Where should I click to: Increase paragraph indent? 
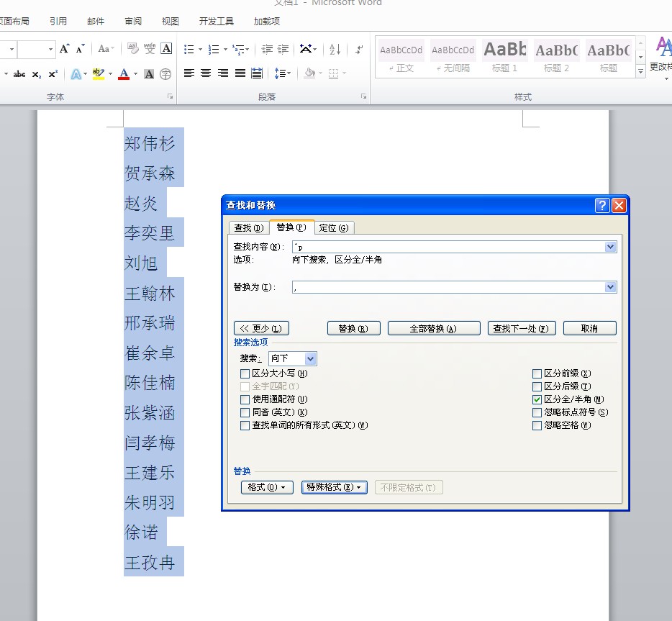[x=283, y=49]
